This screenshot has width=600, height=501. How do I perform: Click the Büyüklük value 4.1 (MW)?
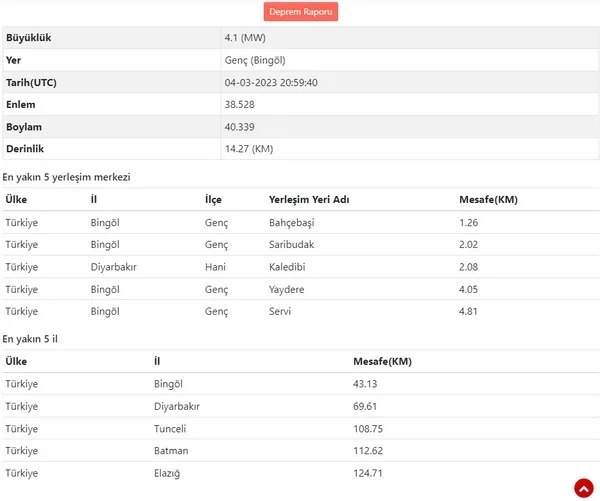pyautogui.click(x=245, y=38)
